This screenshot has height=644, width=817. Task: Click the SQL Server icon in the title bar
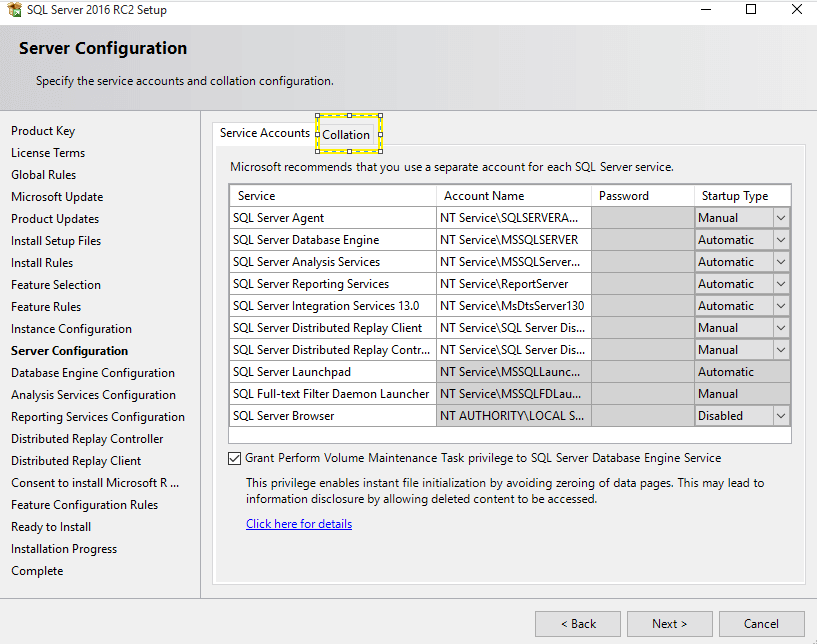tap(14, 9)
